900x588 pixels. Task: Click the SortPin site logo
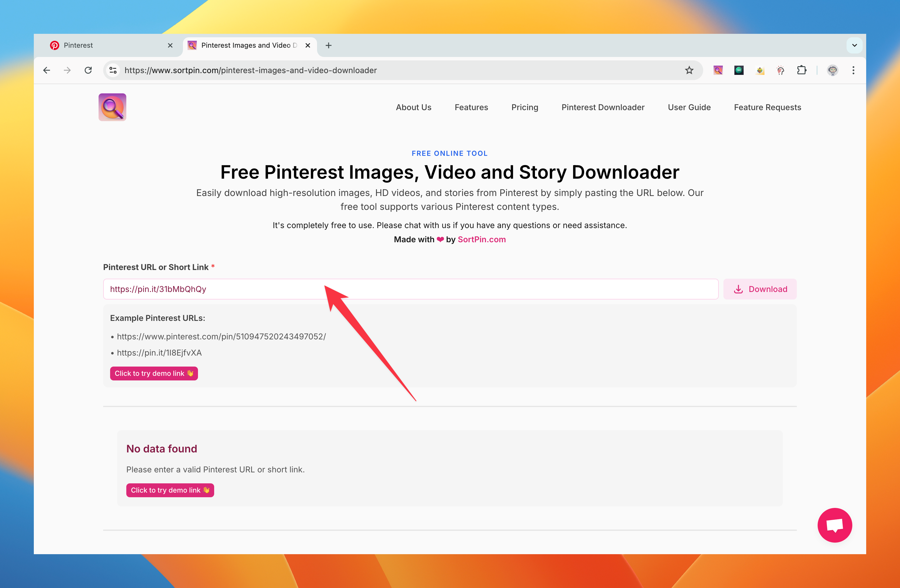click(112, 107)
